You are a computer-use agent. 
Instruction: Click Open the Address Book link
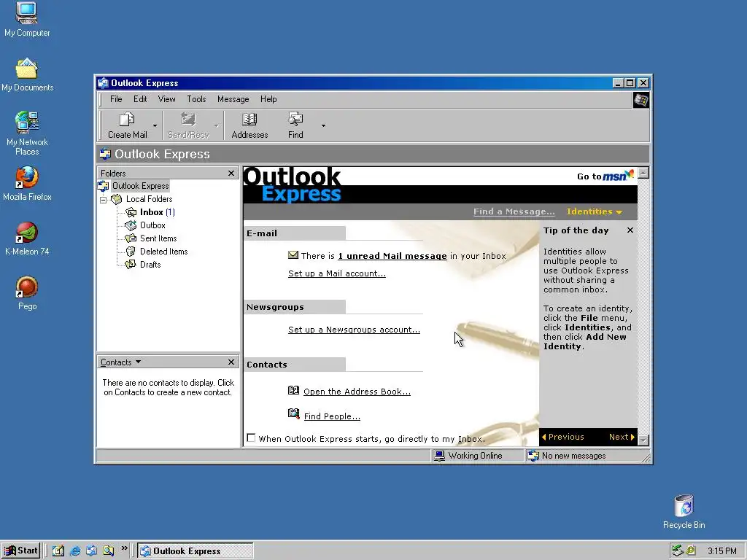357,392
